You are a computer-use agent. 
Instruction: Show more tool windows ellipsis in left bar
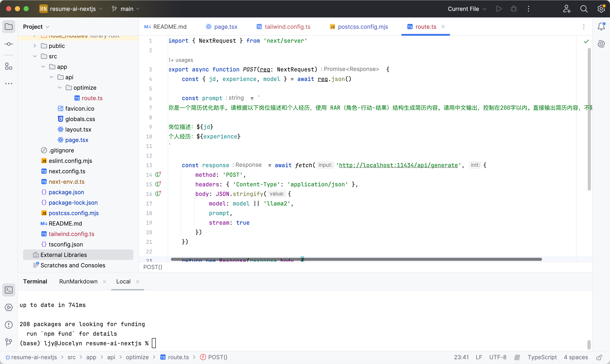point(8,84)
